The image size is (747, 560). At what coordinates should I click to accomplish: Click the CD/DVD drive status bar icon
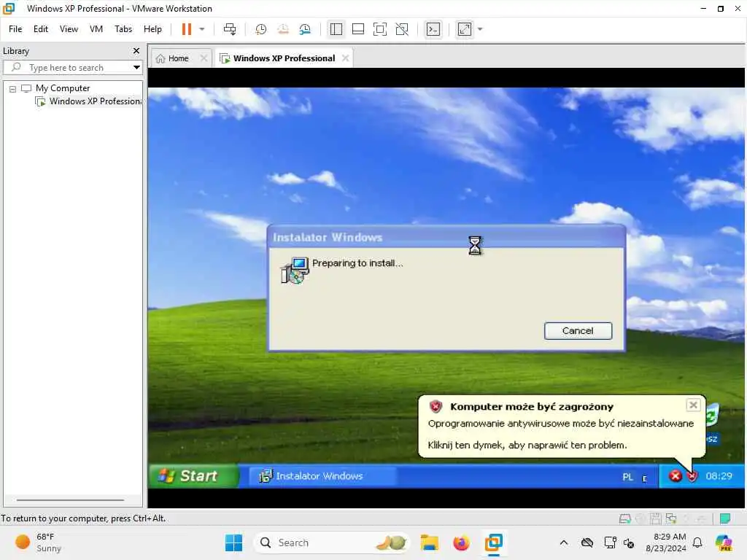[x=640, y=518]
